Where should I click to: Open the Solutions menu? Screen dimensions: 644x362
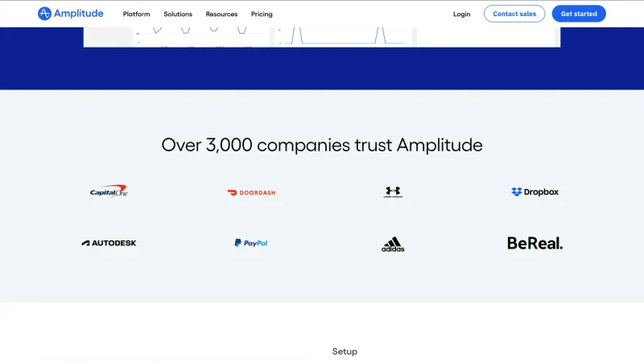(x=178, y=14)
